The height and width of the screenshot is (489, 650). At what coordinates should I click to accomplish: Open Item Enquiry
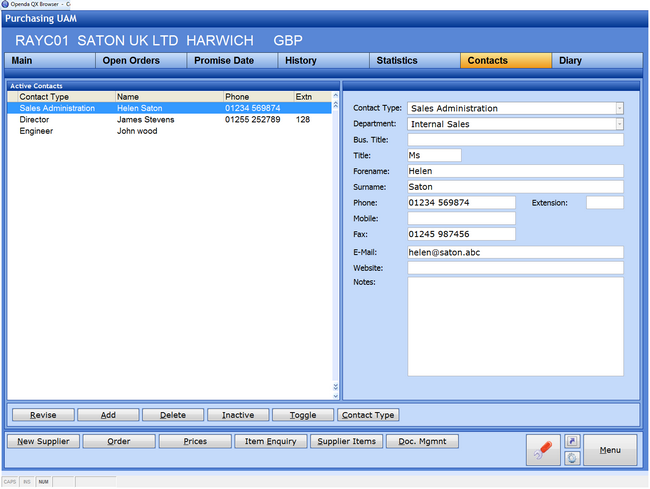pyautogui.click(x=271, y=441)
